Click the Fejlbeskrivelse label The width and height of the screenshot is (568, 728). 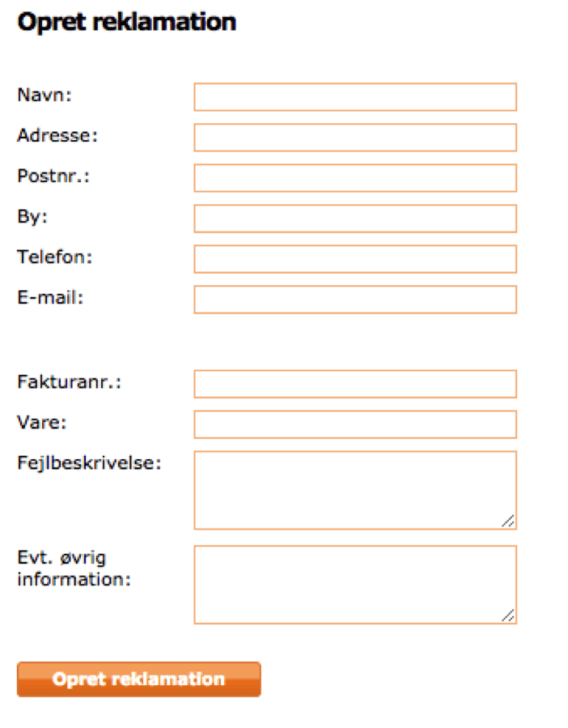89,463
